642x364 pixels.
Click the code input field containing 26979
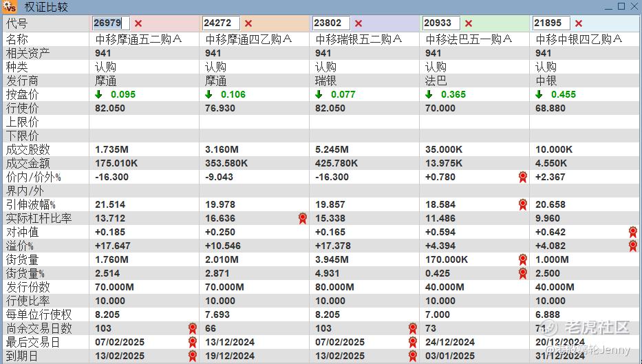pos(111,23)
